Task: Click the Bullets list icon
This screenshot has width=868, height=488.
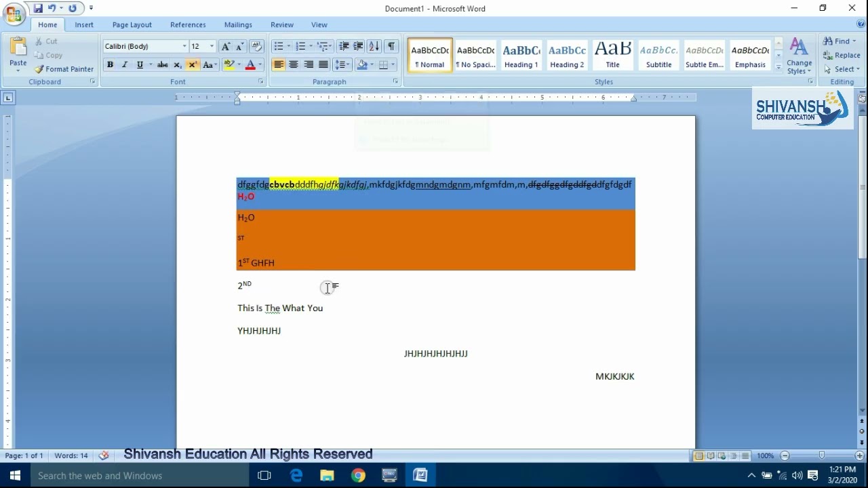Action: click(x=278, y=46)
